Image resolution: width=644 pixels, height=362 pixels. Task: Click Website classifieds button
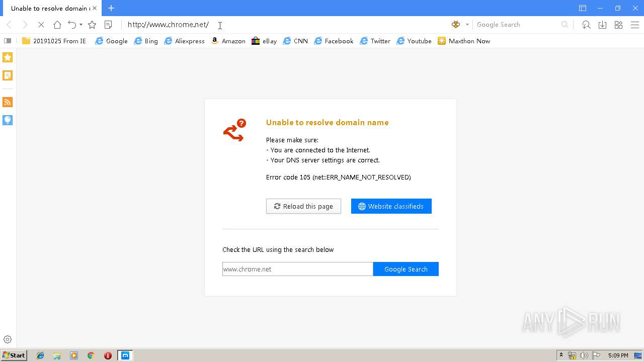[x=391, y=206]
